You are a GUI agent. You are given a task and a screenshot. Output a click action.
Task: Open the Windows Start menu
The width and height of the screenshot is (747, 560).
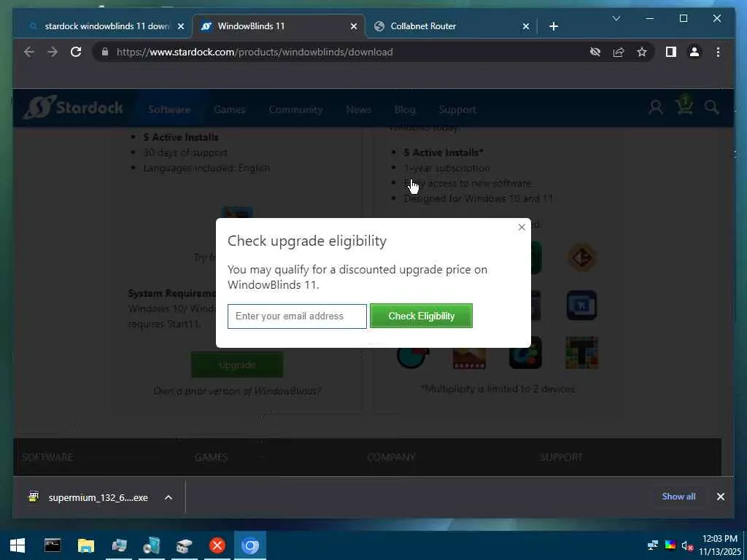[x=18, y=545]
